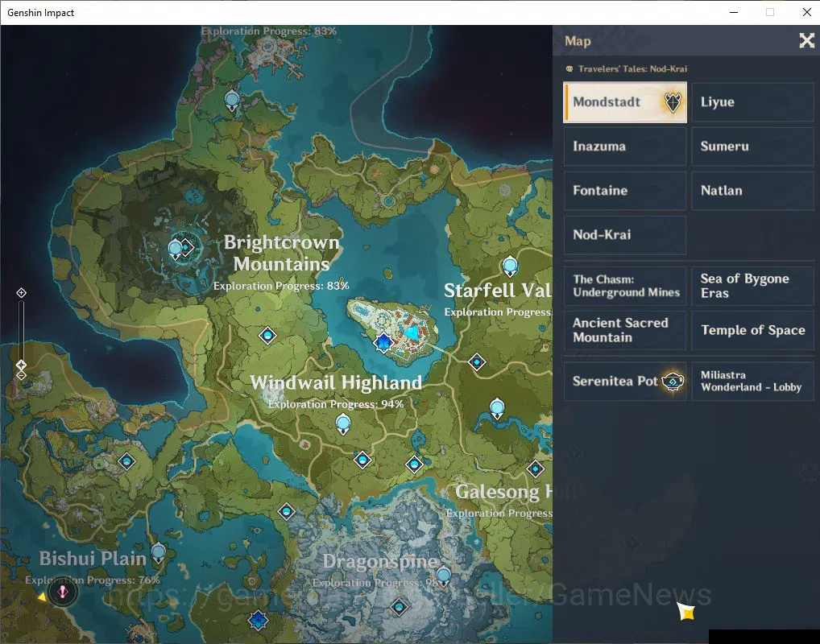Select teleport waypoint on western island
820x644 pixels.
click(x=126, y=461)
